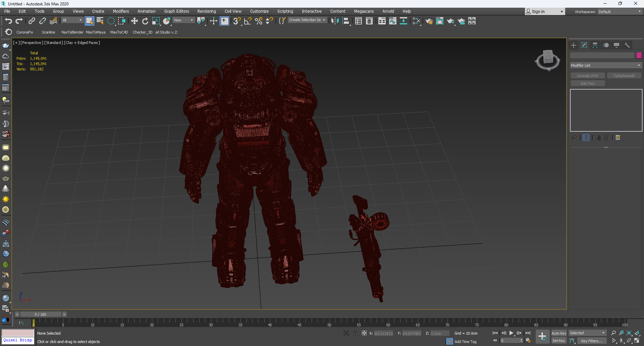Activate Select and Rotate tool

coord(145,21)
